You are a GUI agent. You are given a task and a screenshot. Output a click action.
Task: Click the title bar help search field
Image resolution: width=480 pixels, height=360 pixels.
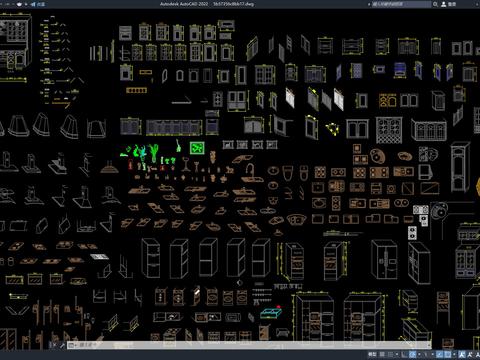pos(401,4)
